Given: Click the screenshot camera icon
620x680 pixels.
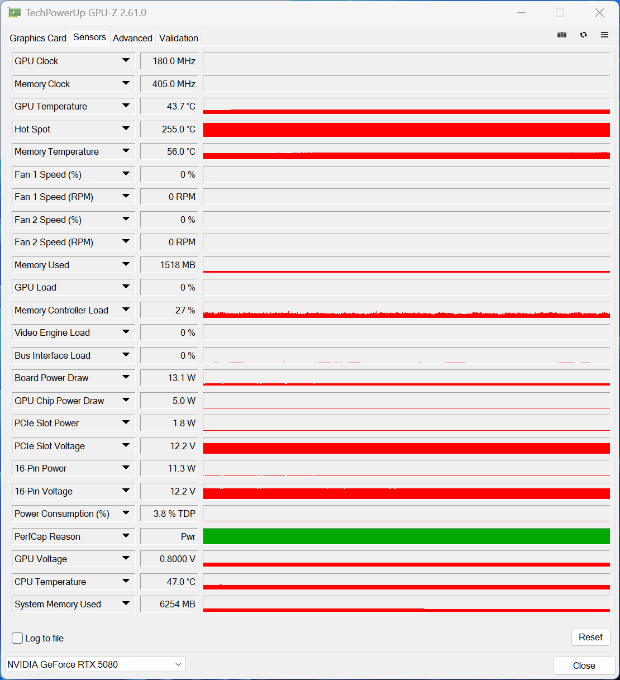Looking at the screenshot, I should [562, 35].
